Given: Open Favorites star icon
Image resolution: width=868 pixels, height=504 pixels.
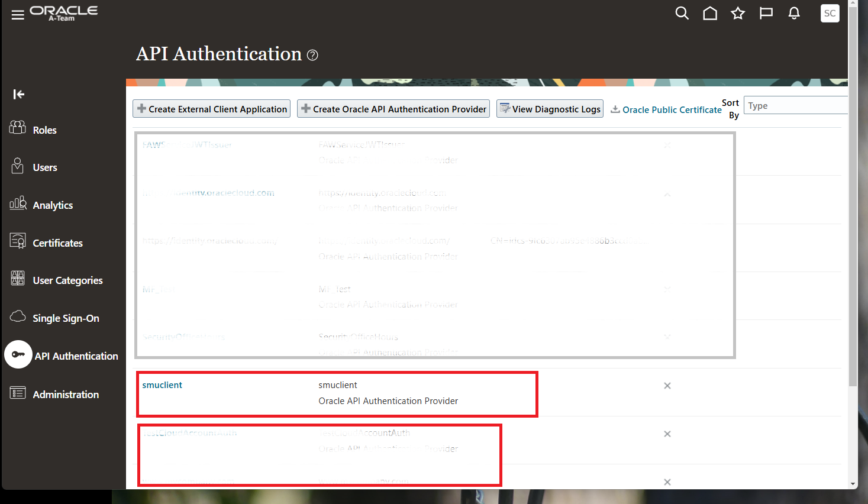Looking at the screenshot, I should [738, 13].
